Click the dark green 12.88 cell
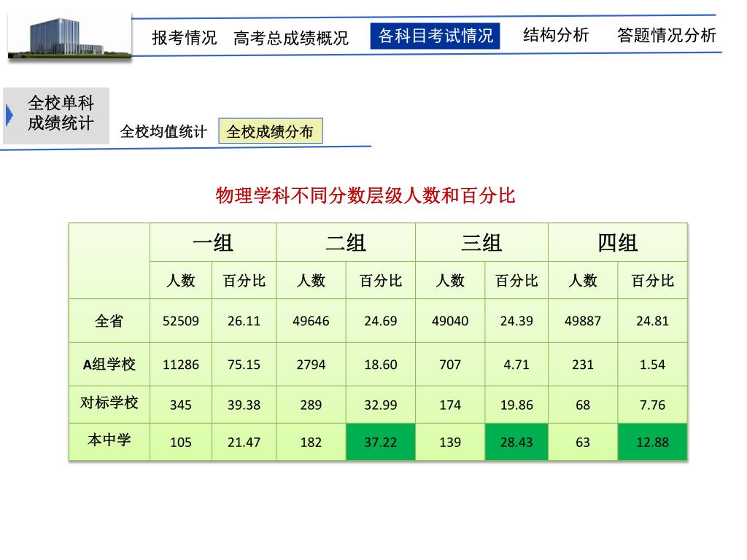 (x=653, y=442)
